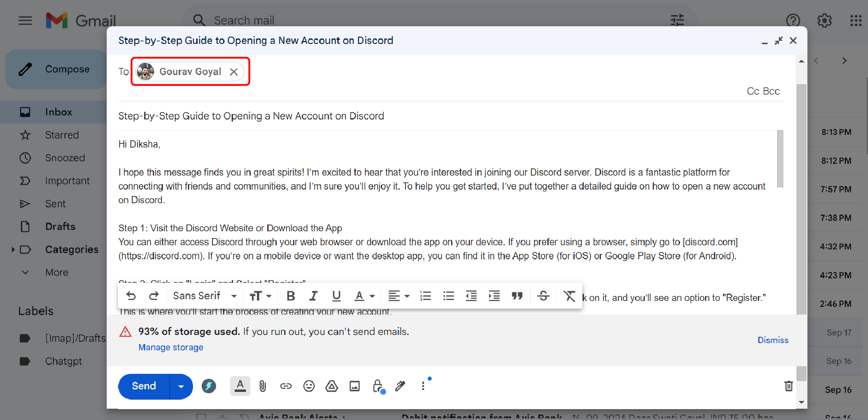The image size is (868, 420).
Task: Click the Gmail logo
Action: coord(81,20)
